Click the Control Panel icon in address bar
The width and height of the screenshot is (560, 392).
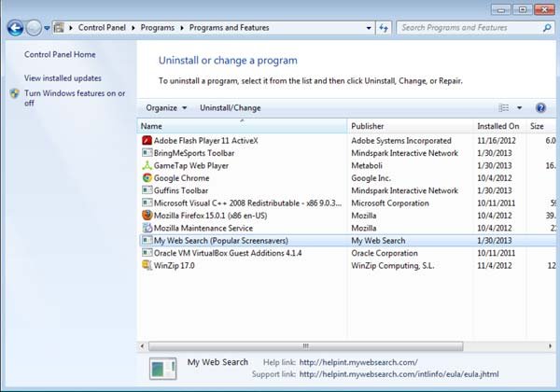coord(60,27)
